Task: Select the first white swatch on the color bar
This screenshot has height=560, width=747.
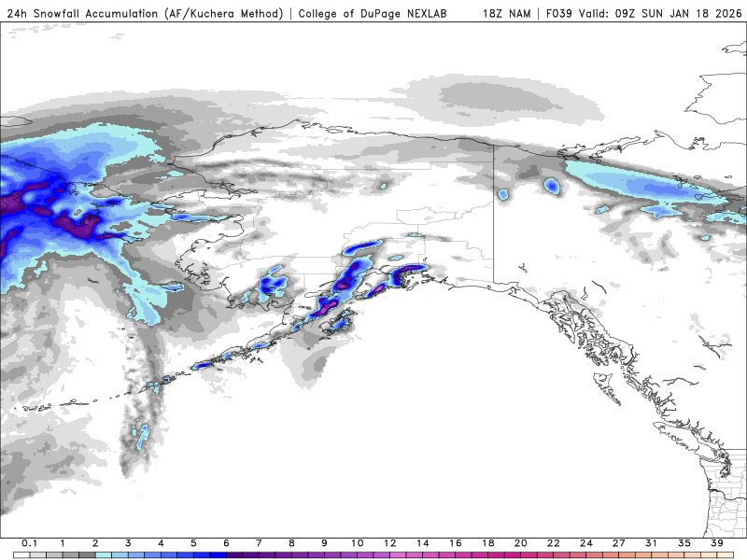Action: 21,555
